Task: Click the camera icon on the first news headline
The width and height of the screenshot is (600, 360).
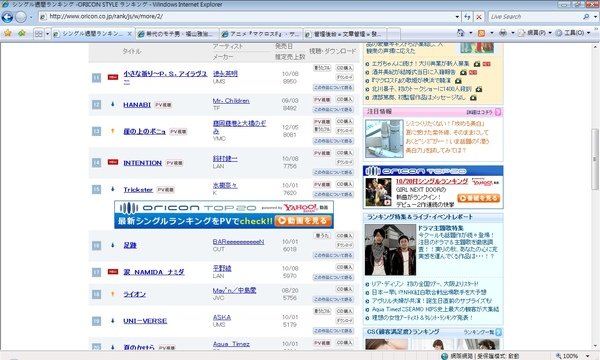Action: [x=477, y=64]
